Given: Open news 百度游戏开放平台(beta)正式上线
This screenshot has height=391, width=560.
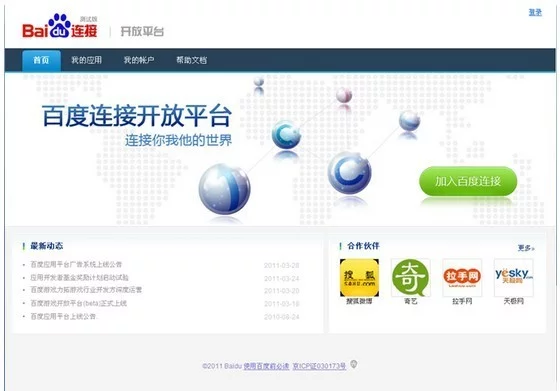Looking at the screenshot, I should click(79, 304).
